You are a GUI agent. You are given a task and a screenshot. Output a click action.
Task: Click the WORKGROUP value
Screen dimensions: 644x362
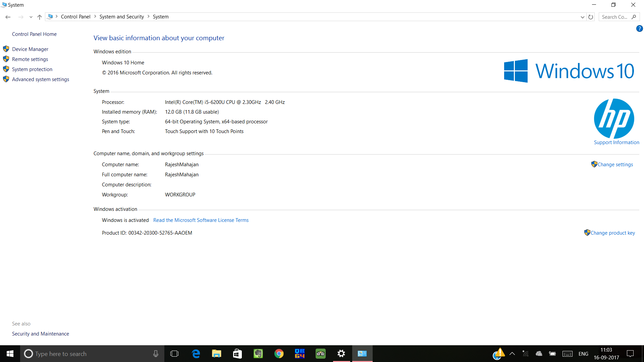click(180, 195)
